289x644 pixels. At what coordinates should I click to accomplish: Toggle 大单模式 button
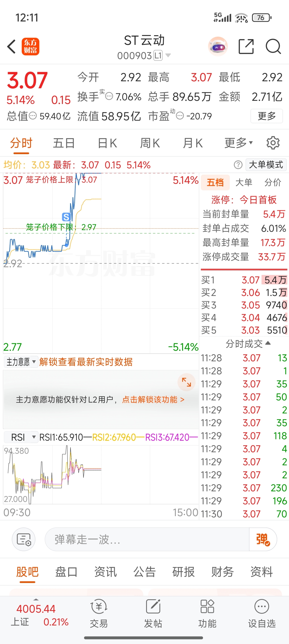[266, 165]
